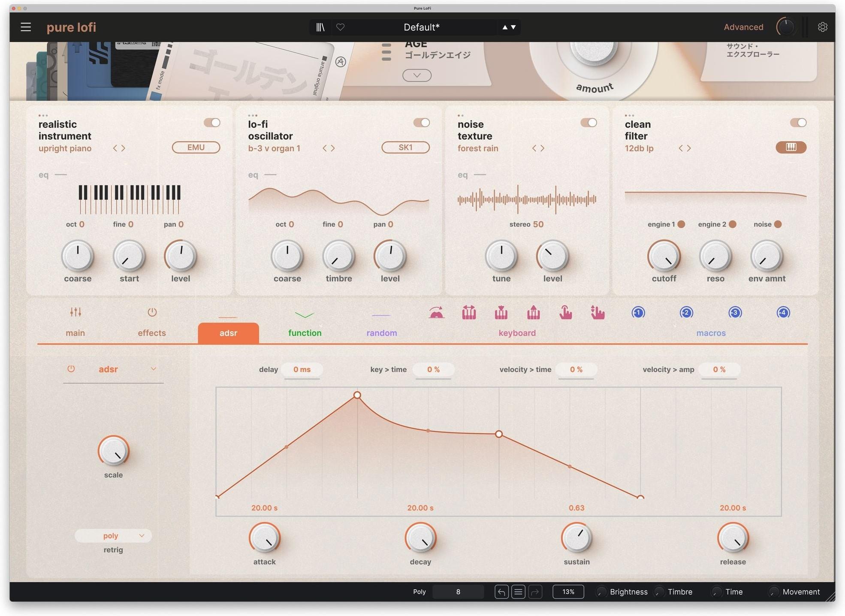
Task: Click the heart icon to favorite this preset
Action: tap(340, 27)
